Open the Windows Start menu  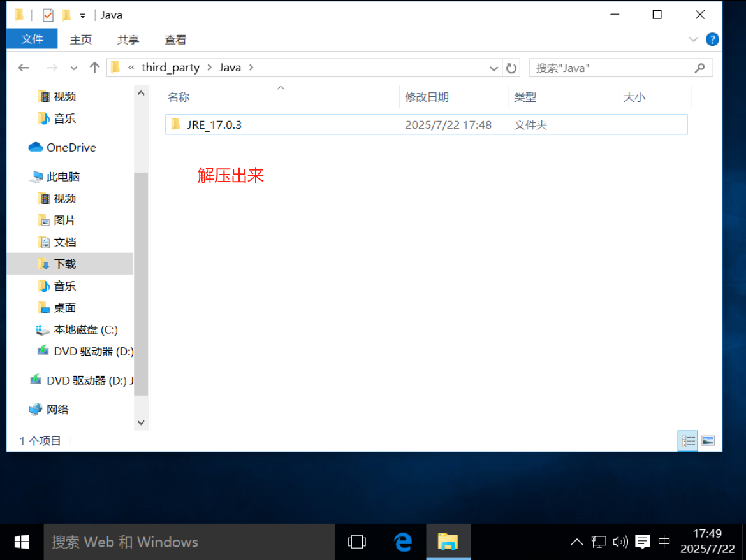22,542
